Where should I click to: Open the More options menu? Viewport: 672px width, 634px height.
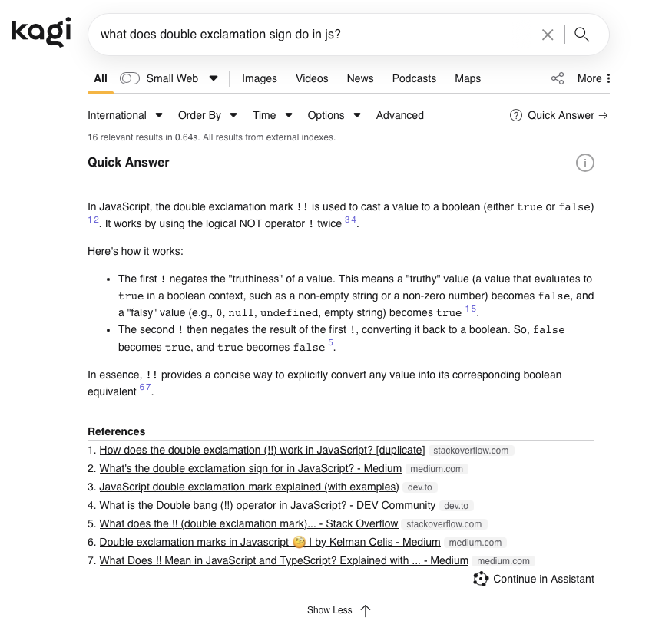pos(594,78)
